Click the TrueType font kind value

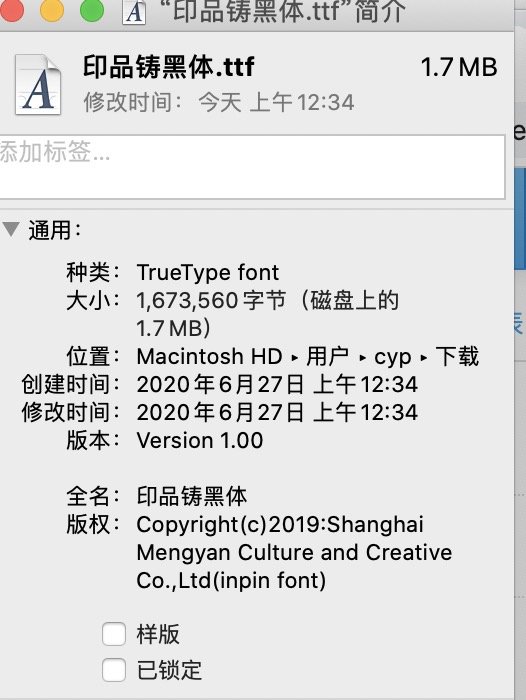pos(208,272)
